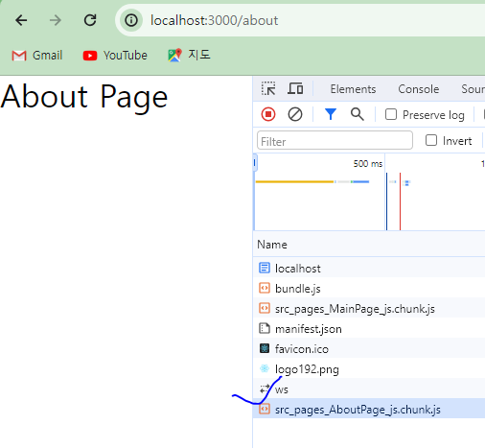Select the localhost request row

pyautogui.click(x=369, y=269)
